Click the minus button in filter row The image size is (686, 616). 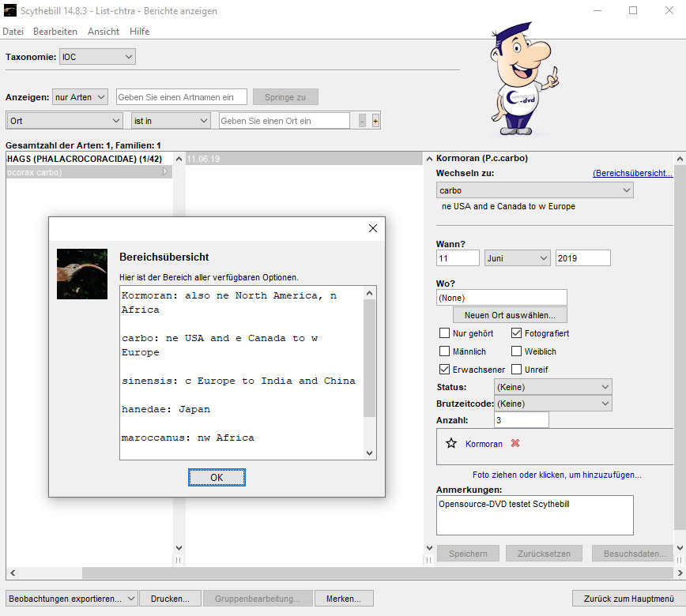pyautogui.click(x=362, y=121)
